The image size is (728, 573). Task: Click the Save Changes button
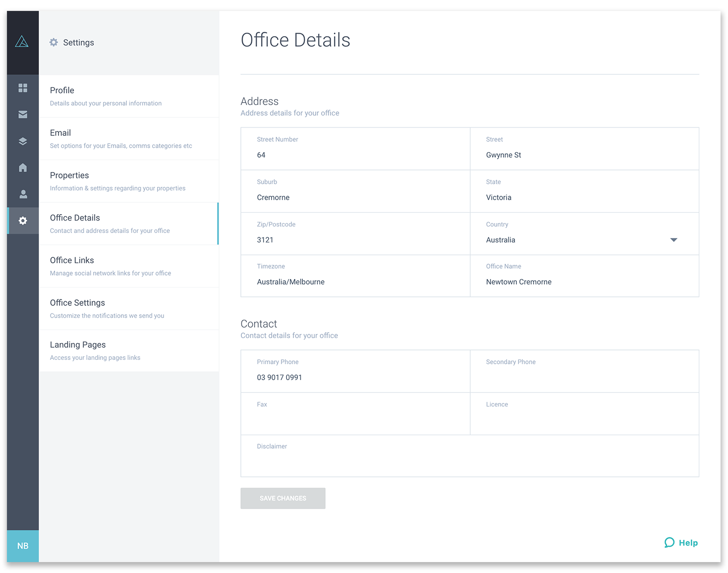283,498
